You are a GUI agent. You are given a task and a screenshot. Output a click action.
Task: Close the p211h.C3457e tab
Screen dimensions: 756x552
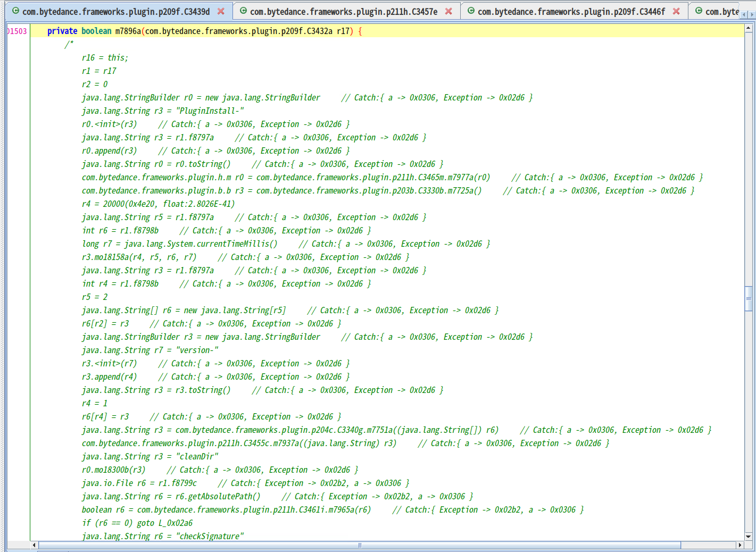click(x=448, y=11)
